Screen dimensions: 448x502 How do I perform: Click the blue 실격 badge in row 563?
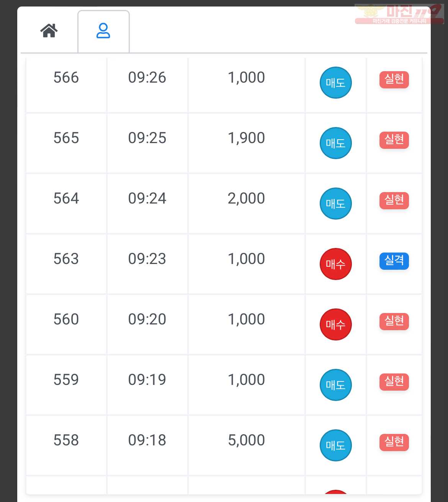394,261
